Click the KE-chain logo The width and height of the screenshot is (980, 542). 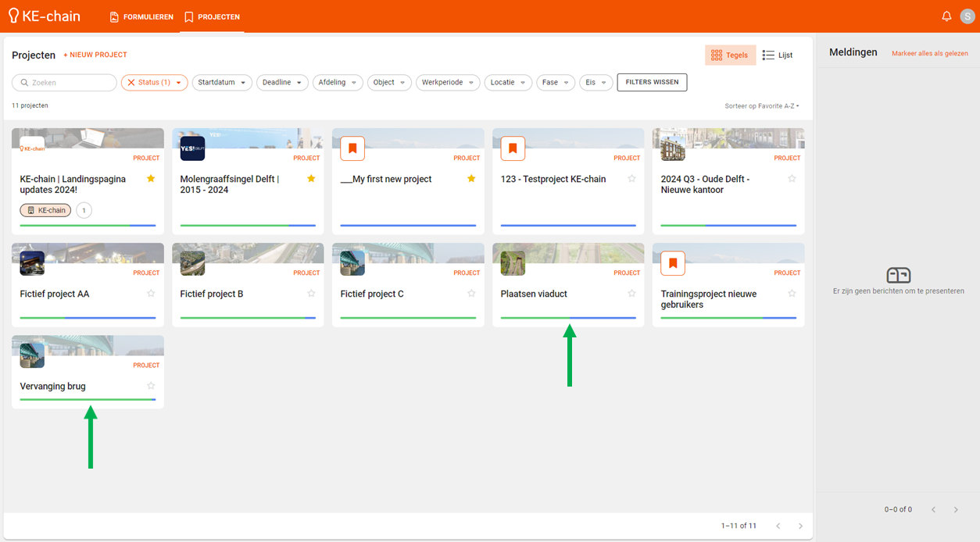click(45, 16)
